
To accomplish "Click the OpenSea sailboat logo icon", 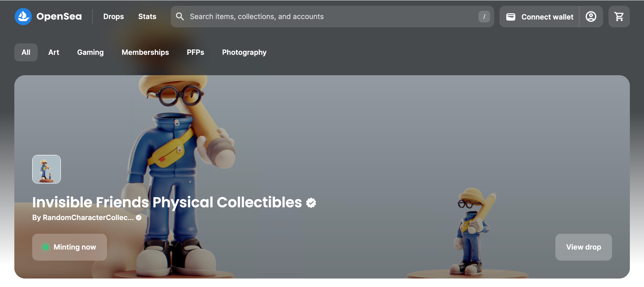I will coord(23,16).
